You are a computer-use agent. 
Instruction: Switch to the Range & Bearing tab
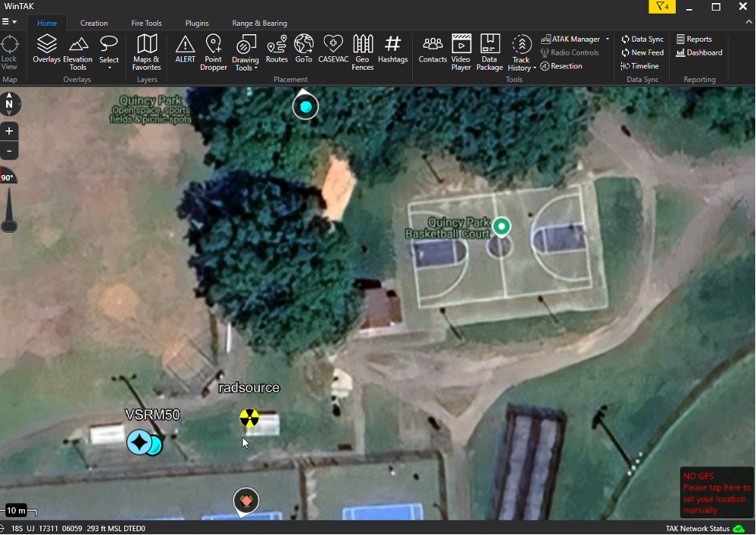tap(259, 23)
